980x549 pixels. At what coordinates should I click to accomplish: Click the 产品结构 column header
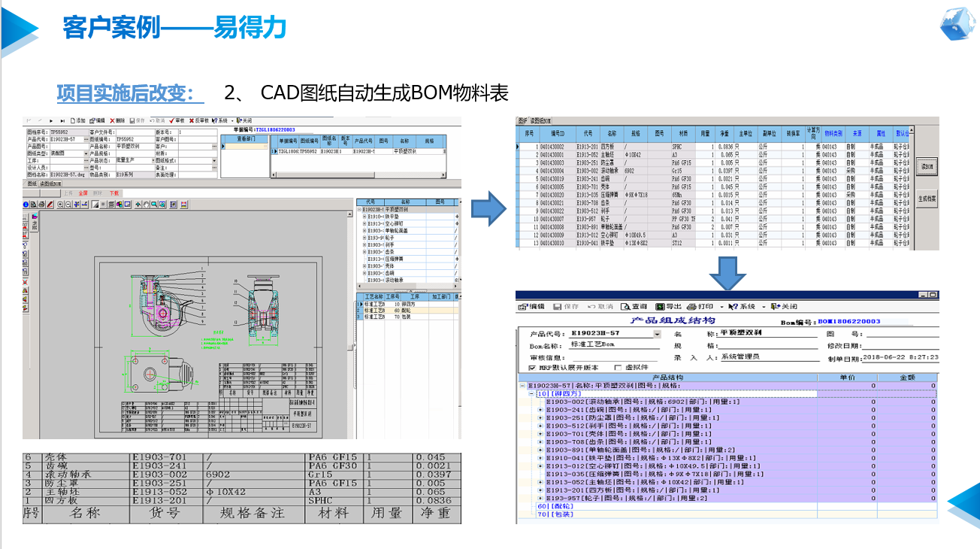(x=667, y=378)
